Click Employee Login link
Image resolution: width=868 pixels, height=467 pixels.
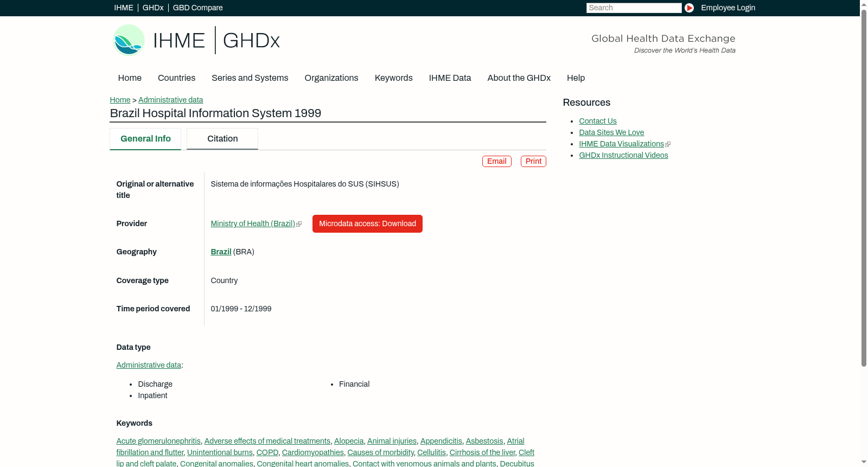[728, 8]
